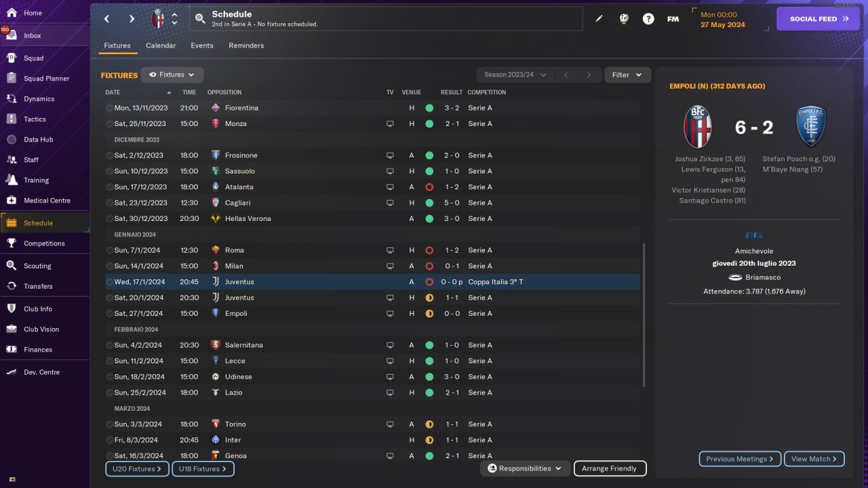Viewport: 868px width, 488px height.
Task: Go to previous season arrow
Action: click(x=566, y=75)
